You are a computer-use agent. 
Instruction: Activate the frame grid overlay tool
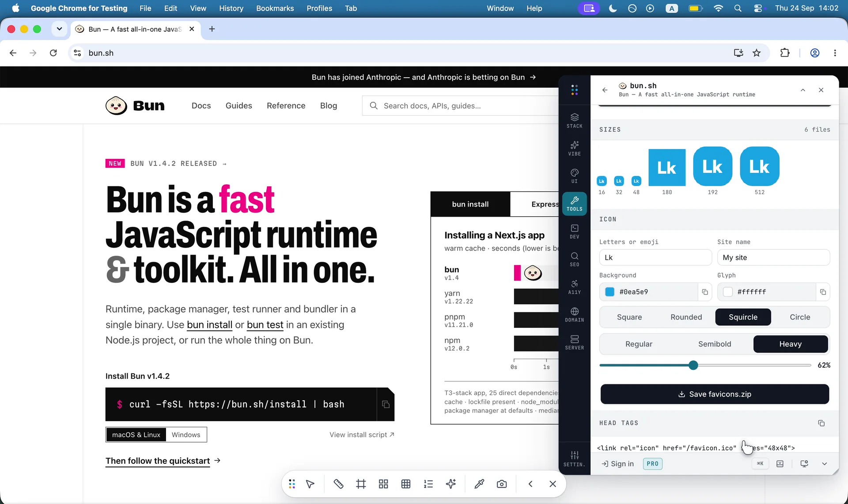[361, 484]
